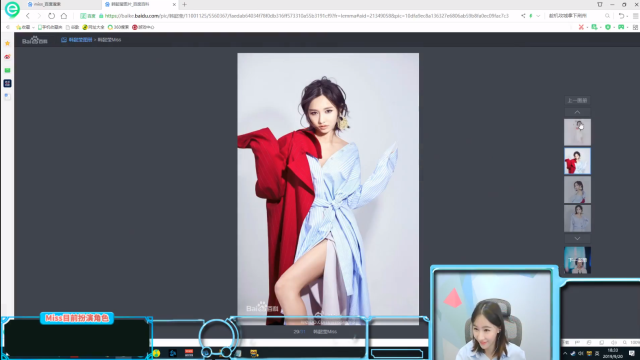
Task: Click the browser search box
Action: pos(576,16)
